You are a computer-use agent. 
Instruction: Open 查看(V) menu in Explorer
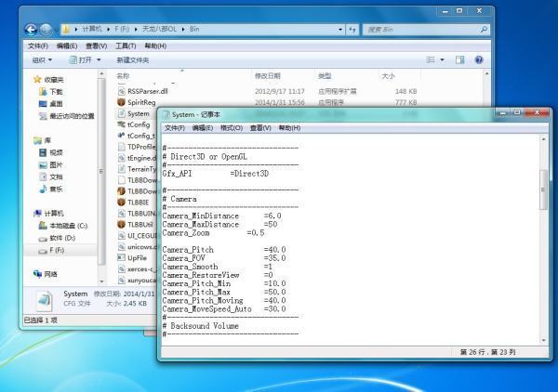[97, 46]
